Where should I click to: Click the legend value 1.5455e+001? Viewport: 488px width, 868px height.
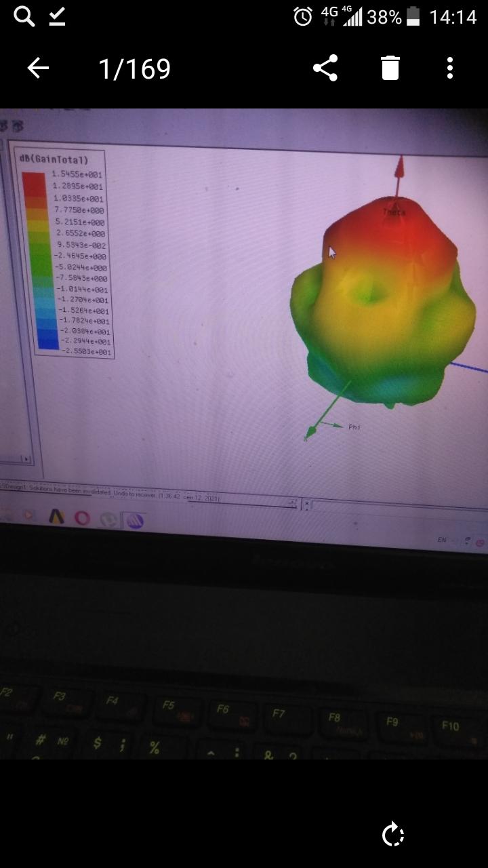77,175
